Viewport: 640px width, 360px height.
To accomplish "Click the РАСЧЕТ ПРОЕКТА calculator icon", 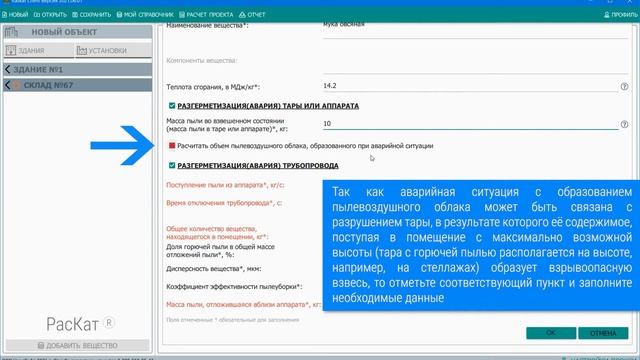I will pos(182,15).
